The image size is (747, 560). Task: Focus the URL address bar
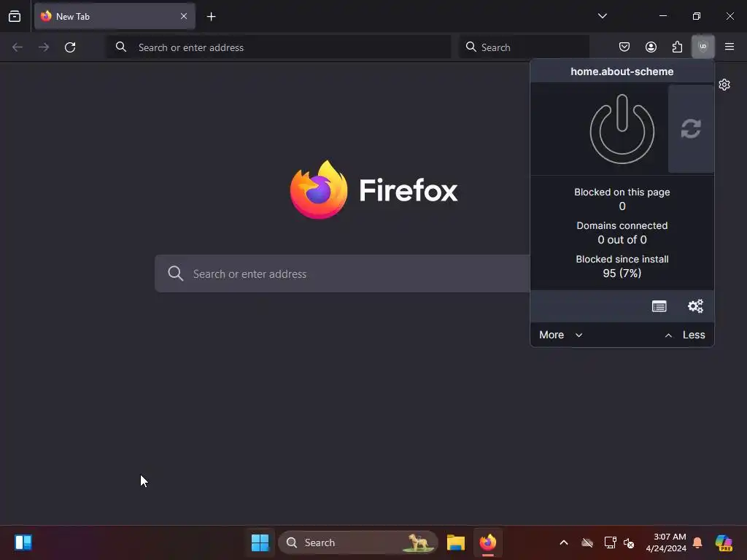pos(278,47)
